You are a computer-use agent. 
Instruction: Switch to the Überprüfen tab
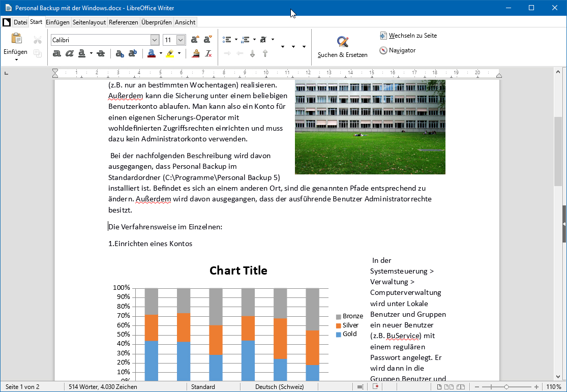(x=157, y=22)
